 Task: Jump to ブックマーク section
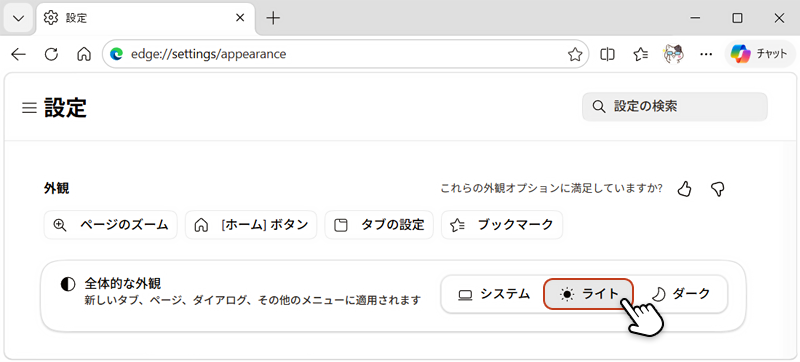coord(502,225)
